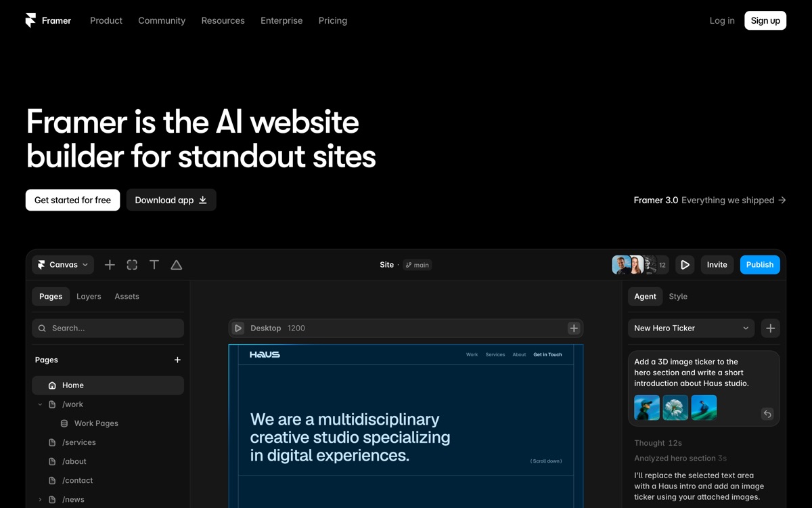Click Services in the Haus site nav
Image resolution: width=812 pixels, height=508 pixels.
pos(495,354)
